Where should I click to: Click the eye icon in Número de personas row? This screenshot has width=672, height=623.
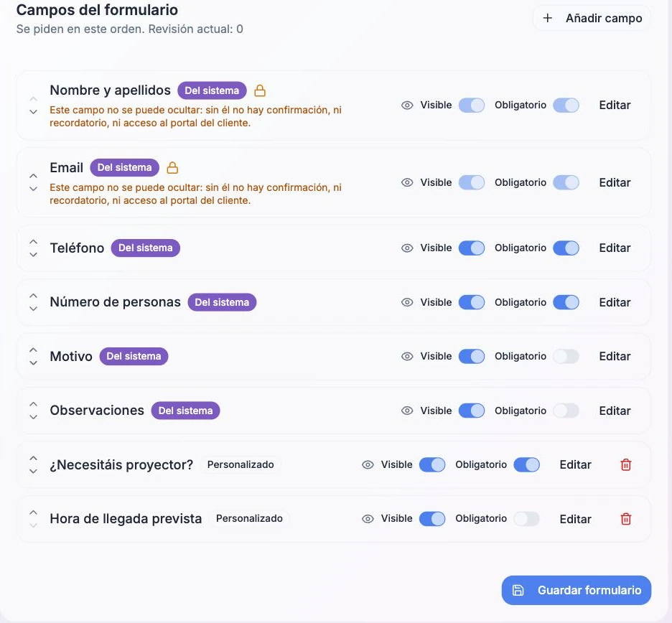click(407, 302)
